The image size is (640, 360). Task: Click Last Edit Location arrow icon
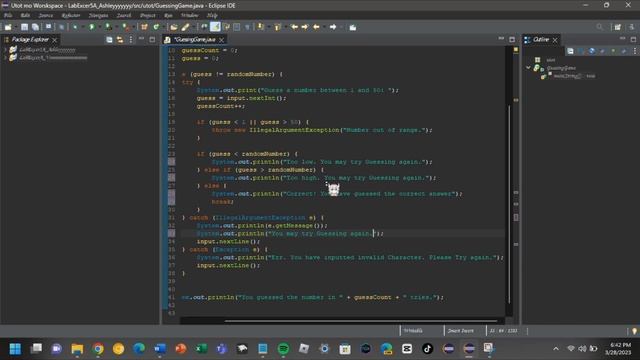coord(294,27)
